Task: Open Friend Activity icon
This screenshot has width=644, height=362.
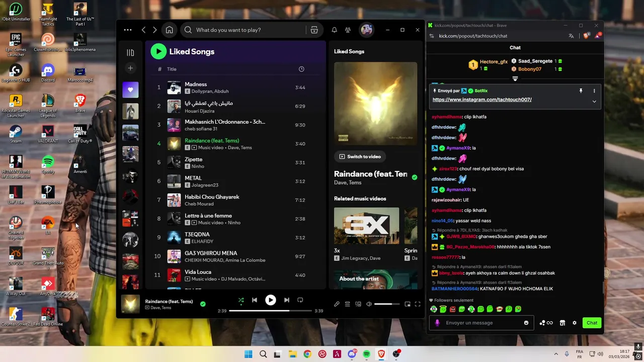Action: pyautogui.click(x=348, y=30)
